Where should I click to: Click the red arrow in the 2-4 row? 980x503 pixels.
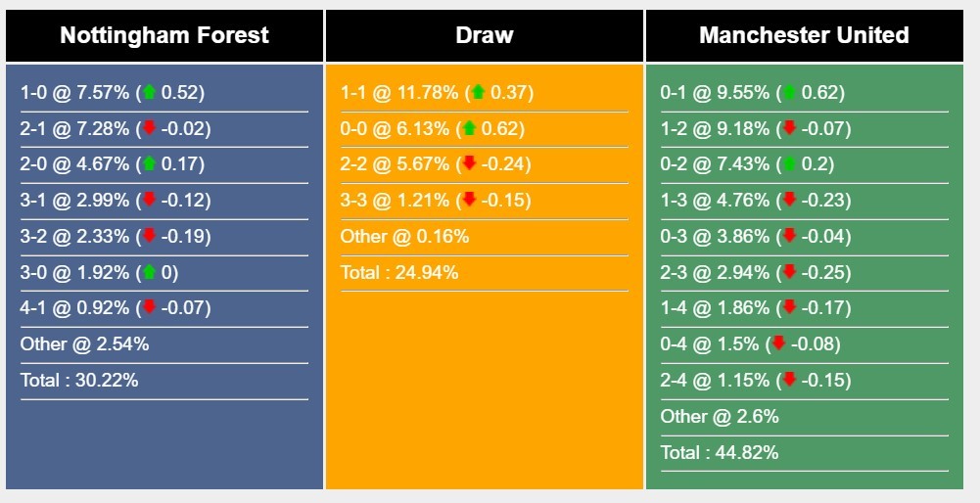tap(789, 380)
